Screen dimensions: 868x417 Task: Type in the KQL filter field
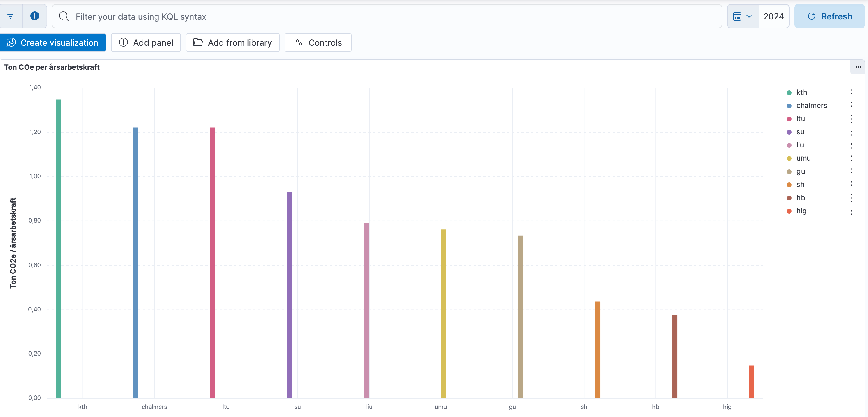pos(388,16)
